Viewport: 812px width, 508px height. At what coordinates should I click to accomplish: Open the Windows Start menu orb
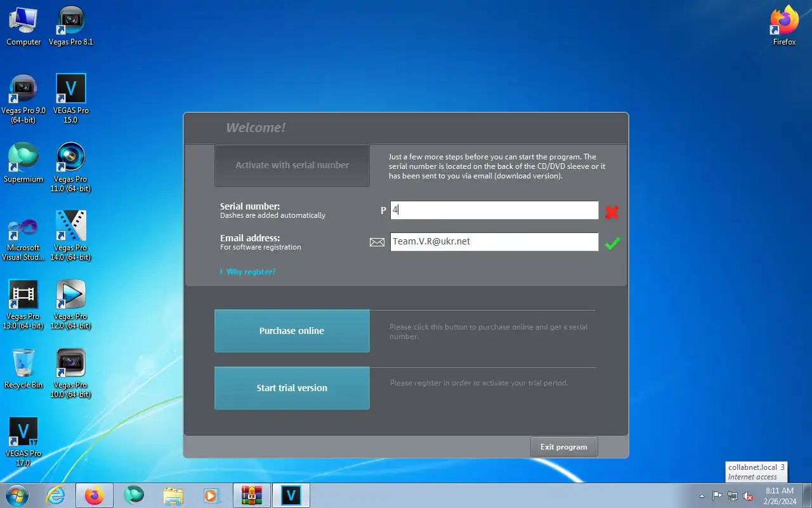click(x=16, y=495)
